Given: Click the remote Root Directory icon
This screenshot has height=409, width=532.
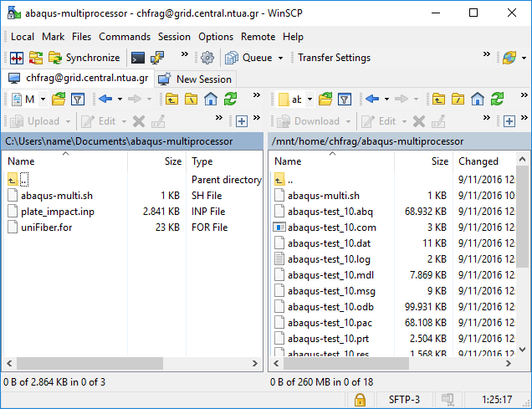Looking at the screenshot, I should click(458, 100).
